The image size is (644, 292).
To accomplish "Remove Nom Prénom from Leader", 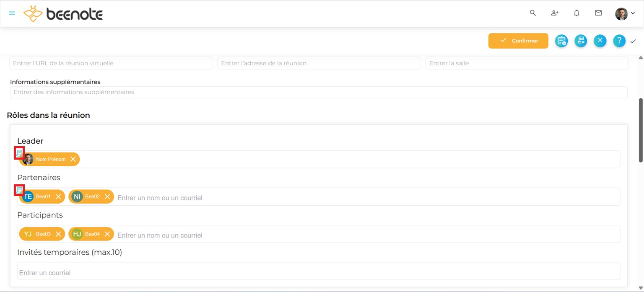I will coord(73,159).
